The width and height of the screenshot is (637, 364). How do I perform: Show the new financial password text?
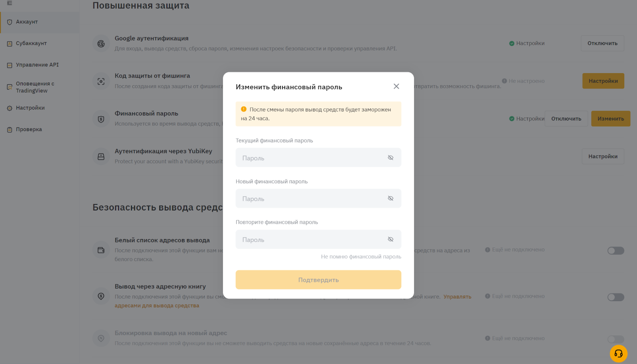pos(391,199)
